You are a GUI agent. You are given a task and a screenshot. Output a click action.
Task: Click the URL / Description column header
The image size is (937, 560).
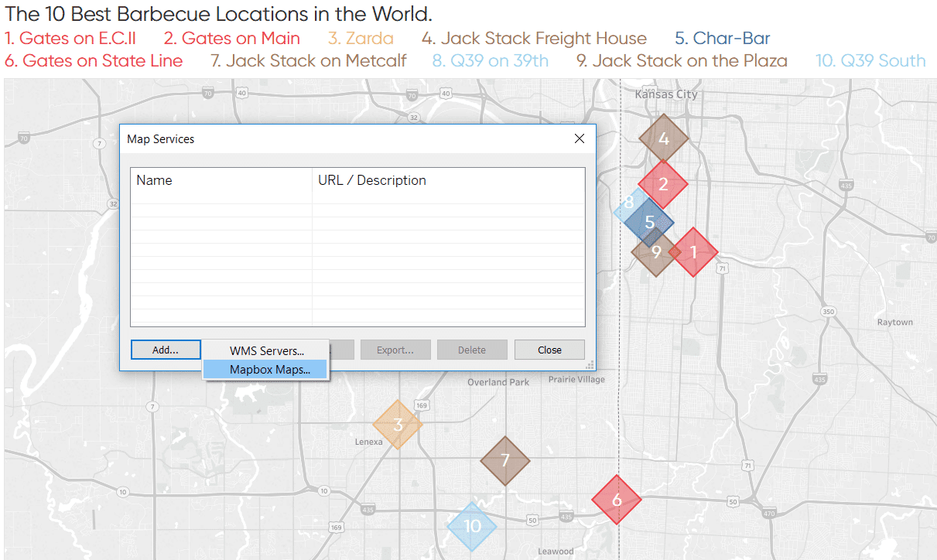[x=372, y=180]
